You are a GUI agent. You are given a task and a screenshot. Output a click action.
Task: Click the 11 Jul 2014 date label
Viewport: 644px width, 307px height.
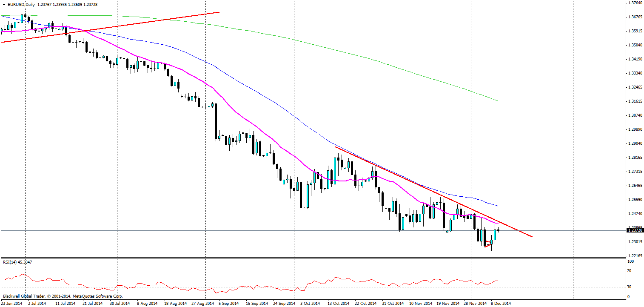pyautogui.click(x=65, y=304)
